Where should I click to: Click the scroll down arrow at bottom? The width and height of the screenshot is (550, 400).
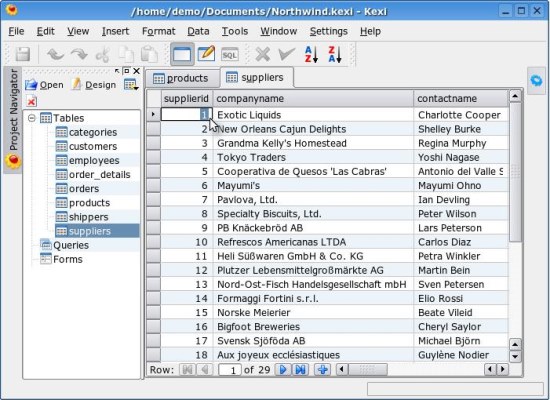(x=515, y=356)
